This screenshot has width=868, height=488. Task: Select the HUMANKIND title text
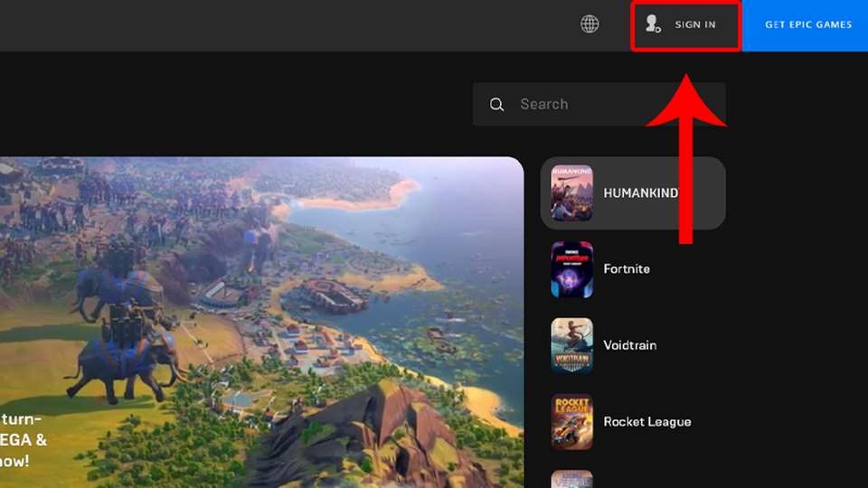pos(640,193)
